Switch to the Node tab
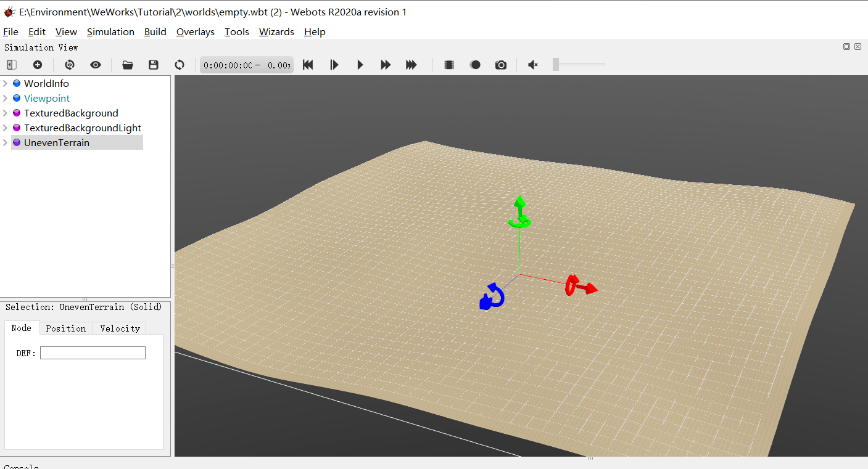Viewport: 868px width, 469px height. (22, 328)
